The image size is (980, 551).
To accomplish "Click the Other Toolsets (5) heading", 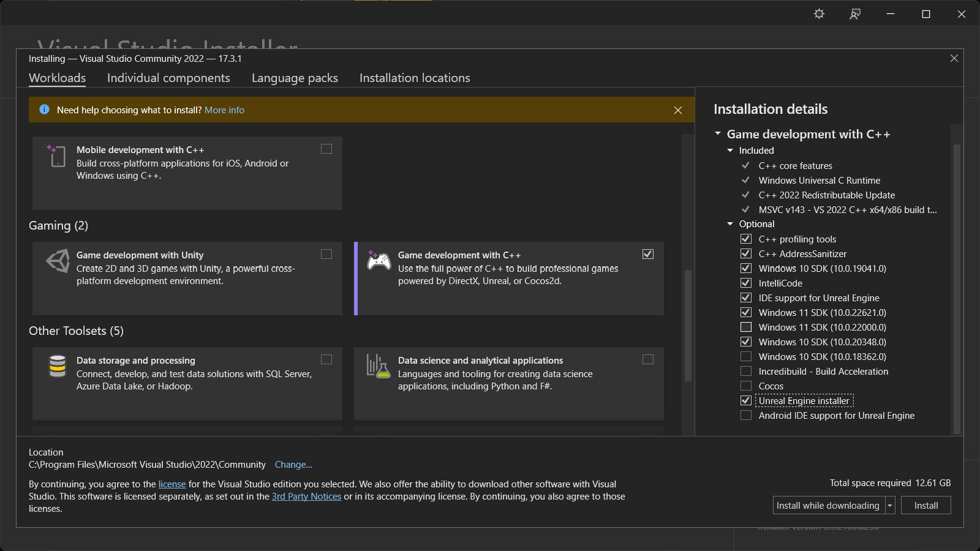I will 76,331.
